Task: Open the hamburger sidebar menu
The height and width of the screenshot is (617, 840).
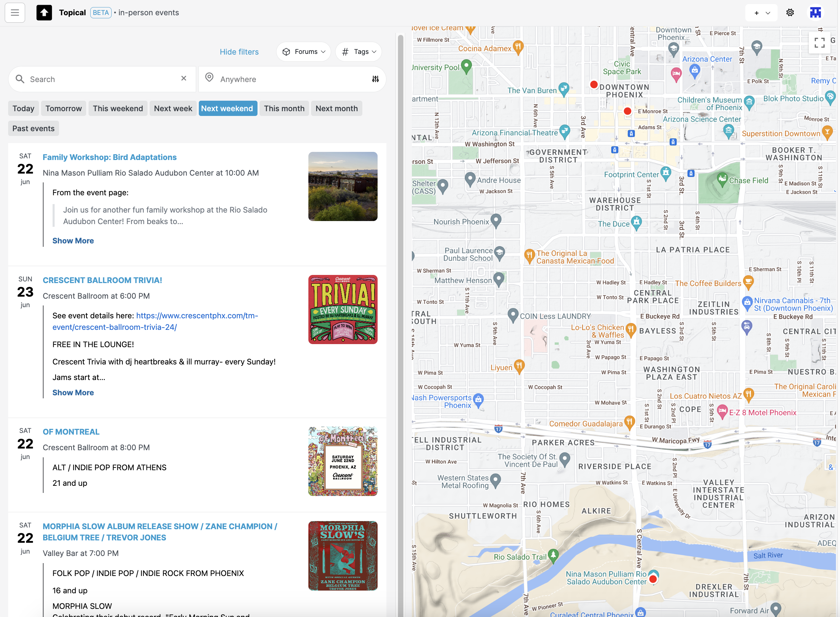Action: tap(15, 13)
